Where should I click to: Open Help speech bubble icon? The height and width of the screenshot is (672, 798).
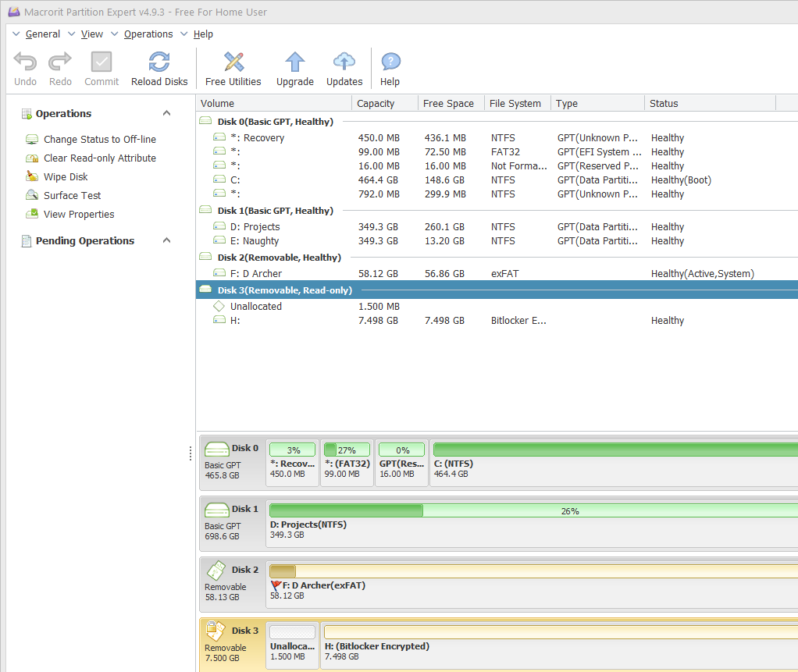390,62
